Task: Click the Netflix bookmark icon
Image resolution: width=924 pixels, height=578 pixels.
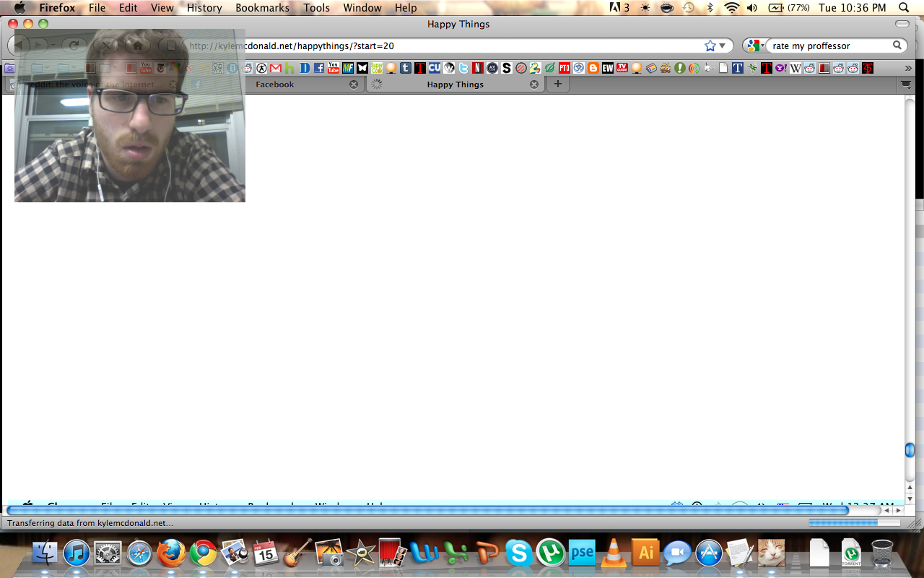Action: [x=477, y=68]
